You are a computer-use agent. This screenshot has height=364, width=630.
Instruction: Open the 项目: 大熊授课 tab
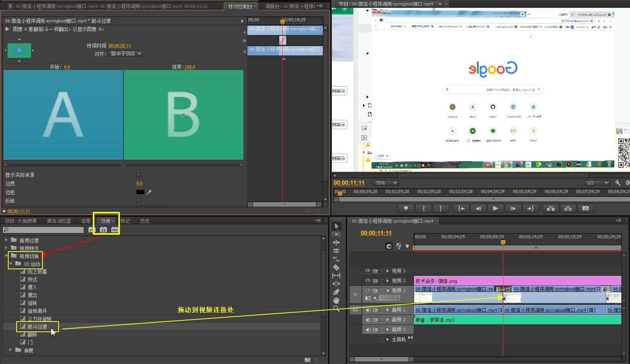click(21, 221)
